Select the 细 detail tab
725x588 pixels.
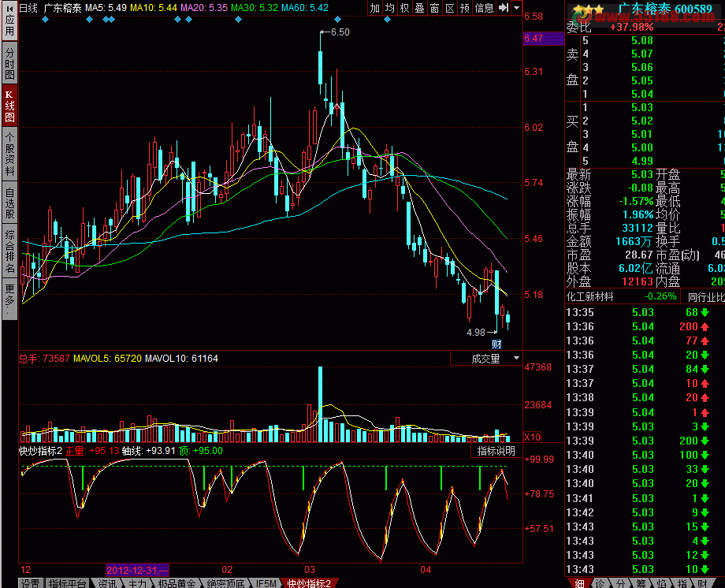(x=579, y=583)
